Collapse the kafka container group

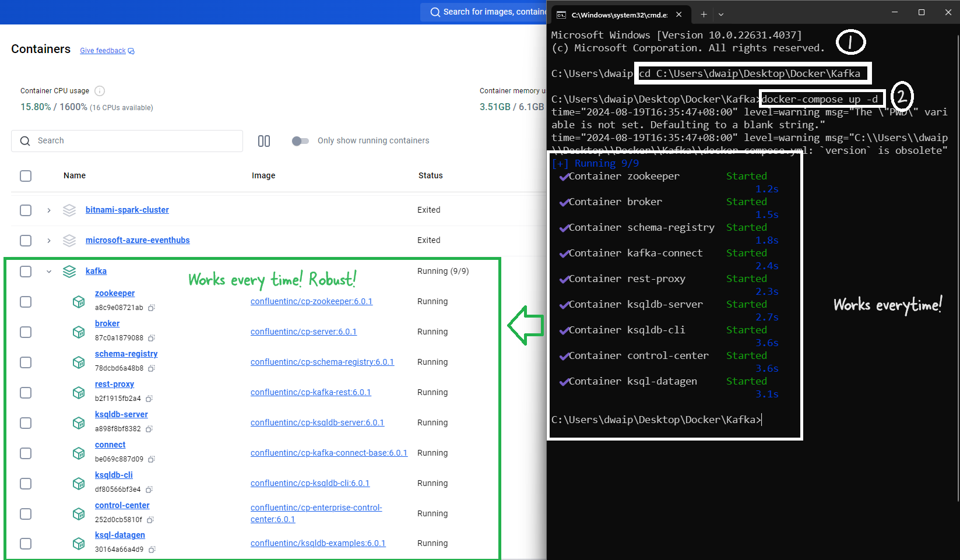pos(49,272)
